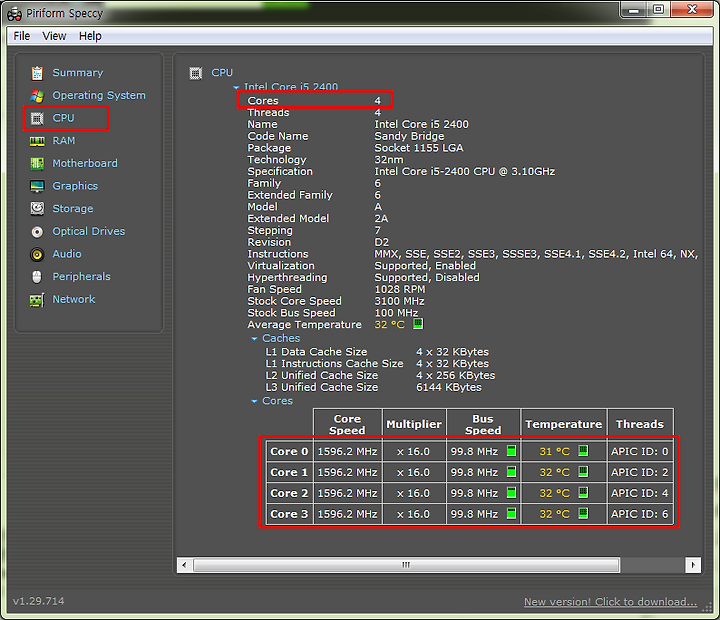Click the 6144 KBytes cache value
Viewport: 720px width, 620px height.
pyautogui.click(x=449, y=387)
